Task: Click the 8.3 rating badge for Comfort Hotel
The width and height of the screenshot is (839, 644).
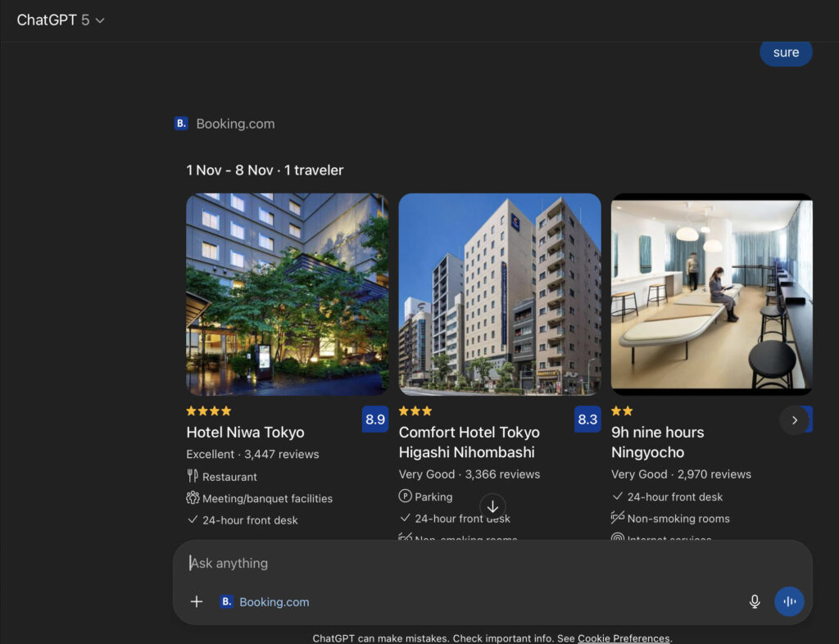Action: (x=587, y=420)
